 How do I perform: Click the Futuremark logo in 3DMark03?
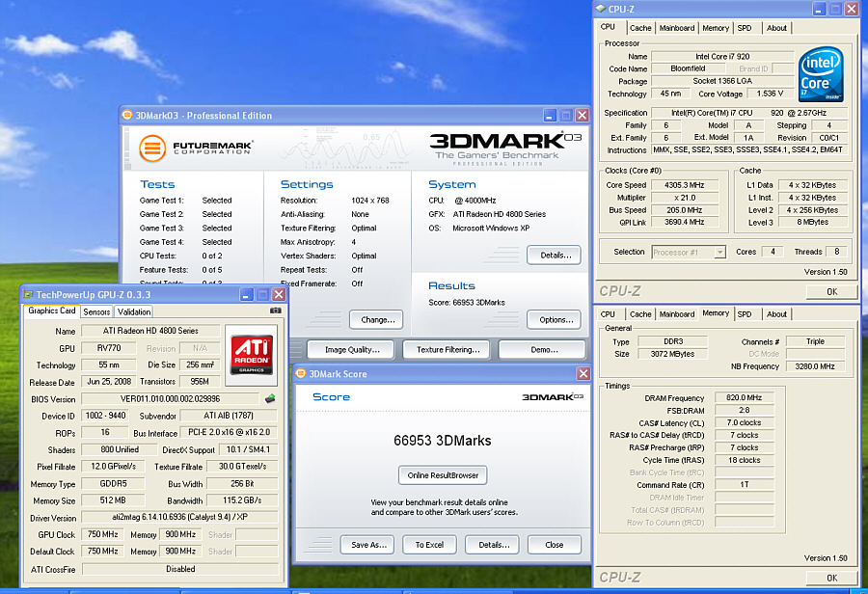(x=197, y=148)
